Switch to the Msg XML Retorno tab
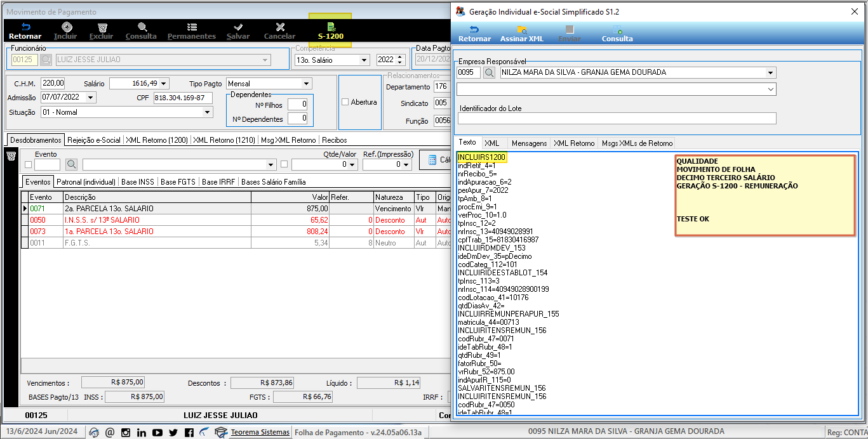Screen dimensions: 868x439 [x=288, y=140]
